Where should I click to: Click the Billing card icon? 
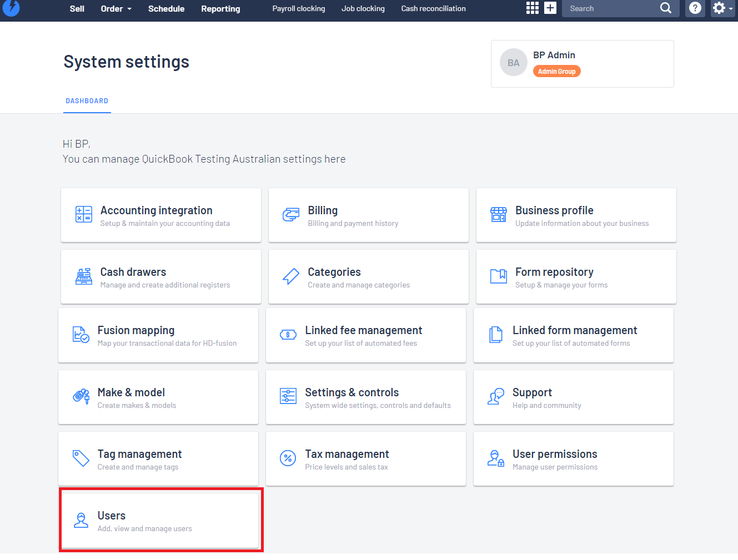(291, 215)
